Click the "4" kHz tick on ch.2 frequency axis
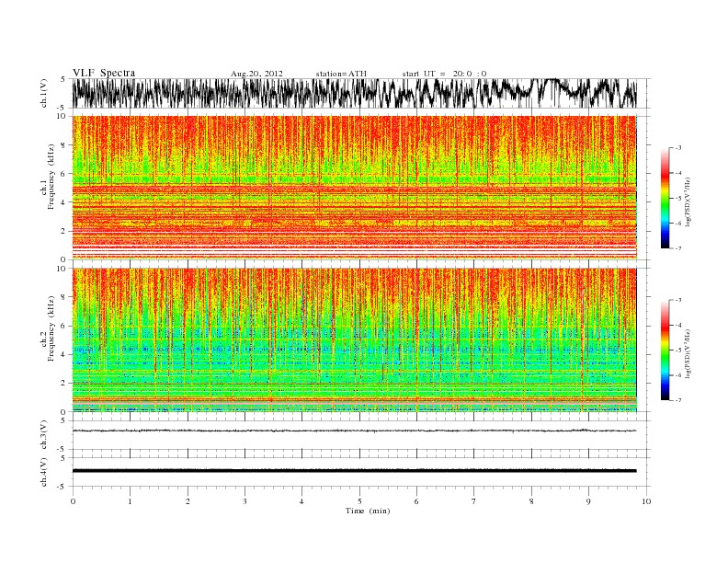Screen dimensions: 728x563 pyautogui.click(x=64, y=355)
